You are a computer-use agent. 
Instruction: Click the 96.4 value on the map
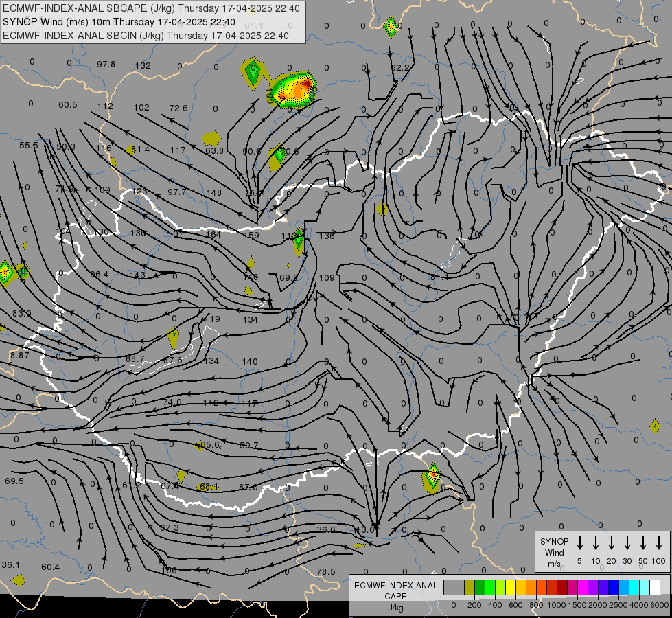coord(100,274)
